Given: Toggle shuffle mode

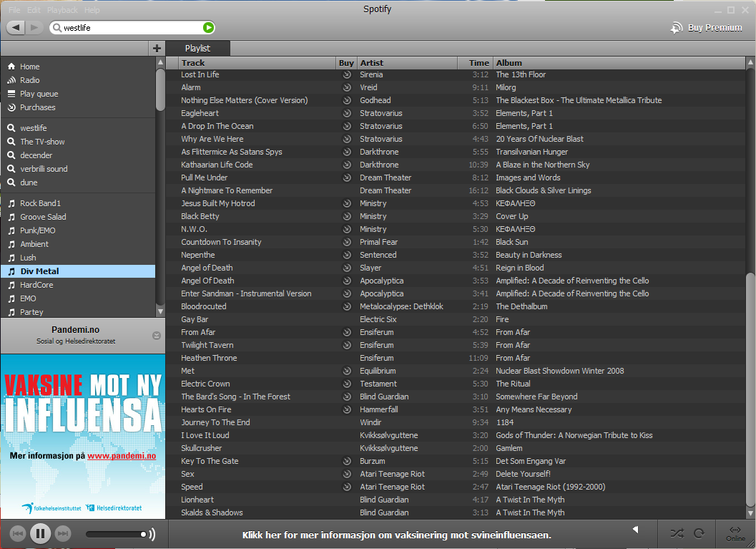Looking at the screenshot, I should (677, 533).
